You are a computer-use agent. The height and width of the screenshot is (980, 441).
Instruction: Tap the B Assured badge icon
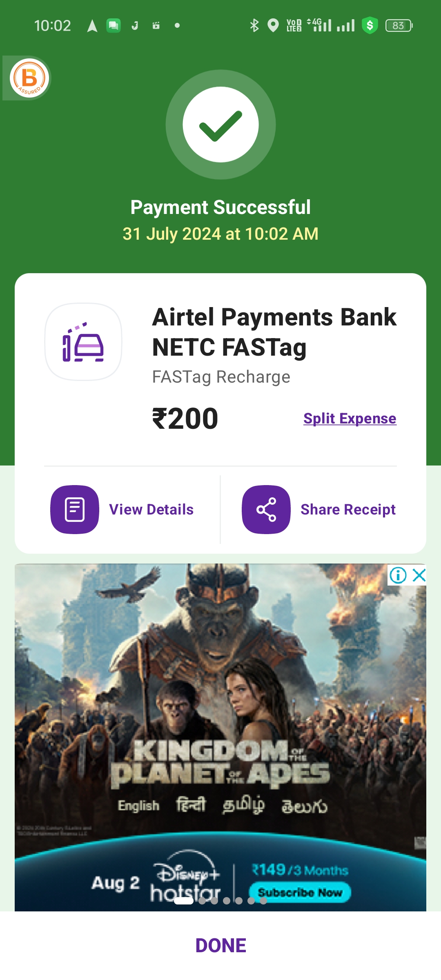[29, 78]
